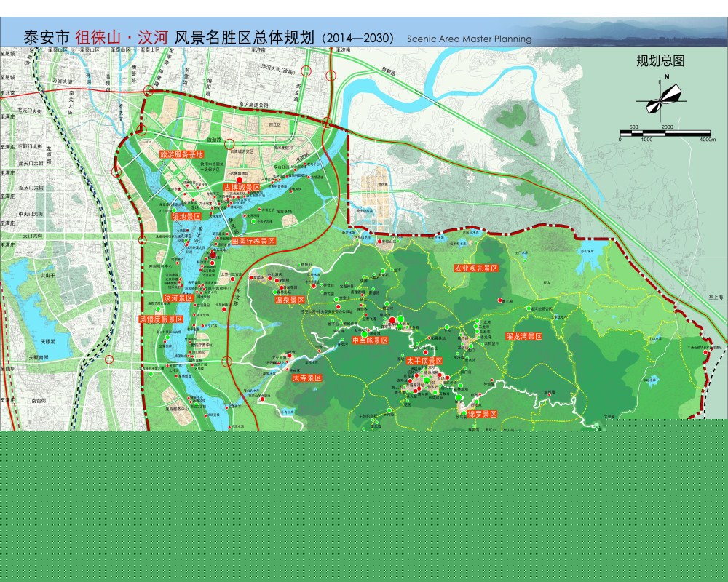The image size is (728, 582).
Task: Click the '中天门大街' street label
Action: click(x=31, y=214)
